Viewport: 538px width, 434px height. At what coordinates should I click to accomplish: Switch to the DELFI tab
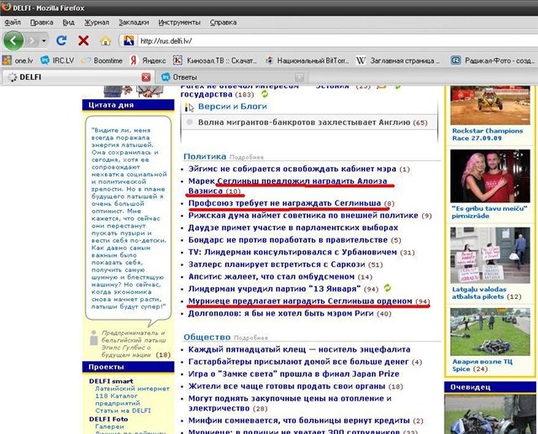79,77
